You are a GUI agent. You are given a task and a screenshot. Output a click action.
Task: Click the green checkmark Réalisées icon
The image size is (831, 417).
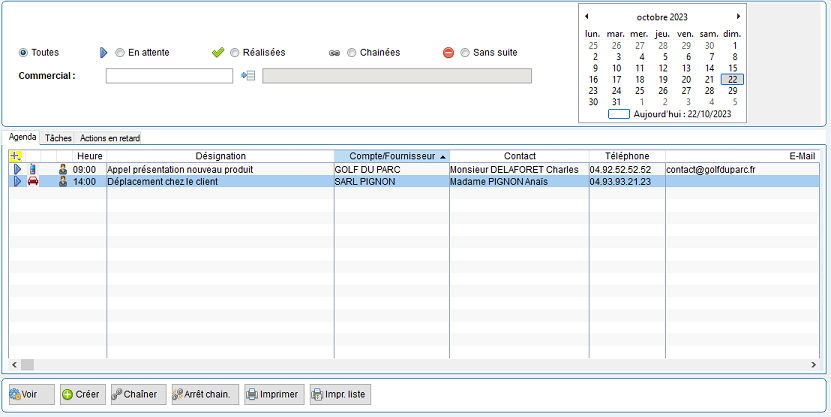coord(218,52)
